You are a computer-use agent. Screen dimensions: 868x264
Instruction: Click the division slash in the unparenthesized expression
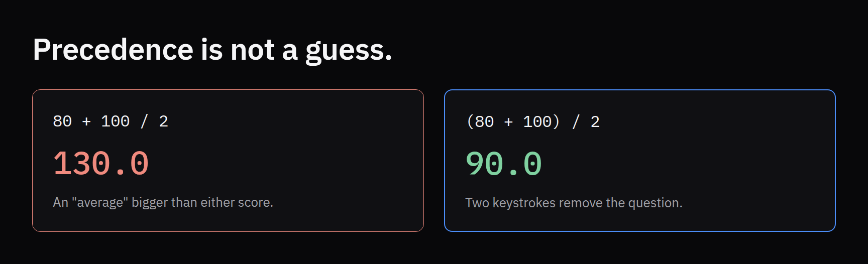pos(144,121)
